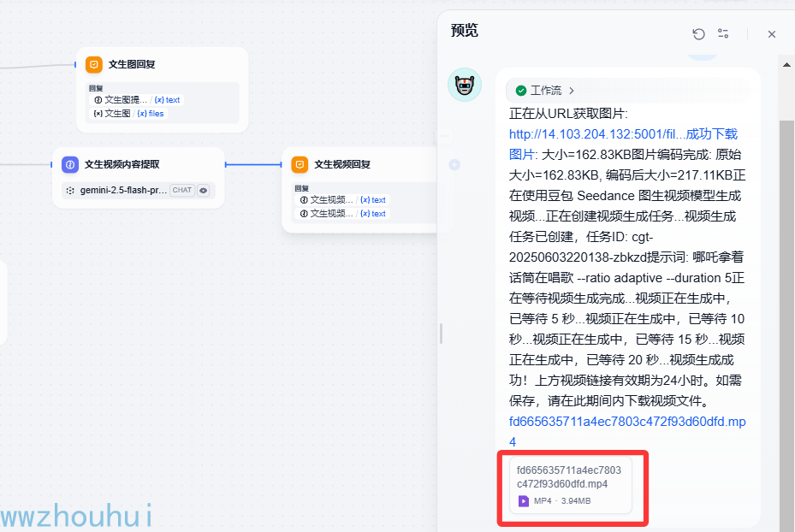Toggle the eye vision icon beside CHAT

point(204,191)
